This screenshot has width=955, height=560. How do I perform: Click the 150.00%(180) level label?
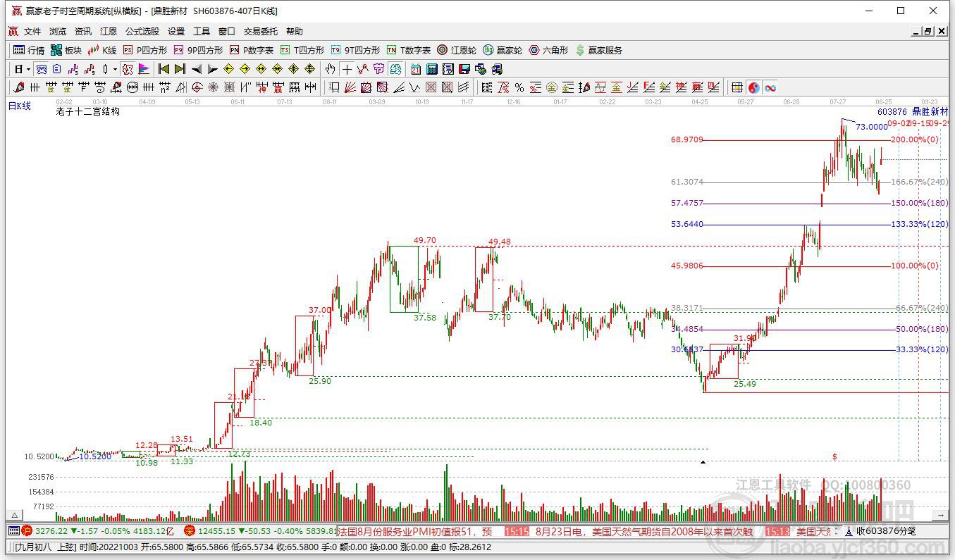tap(920, 203)
